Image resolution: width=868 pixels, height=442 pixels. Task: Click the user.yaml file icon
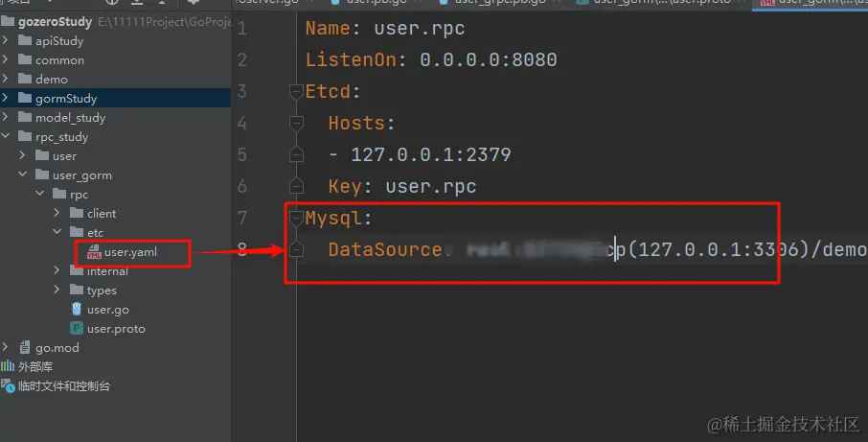click(94, 252)
